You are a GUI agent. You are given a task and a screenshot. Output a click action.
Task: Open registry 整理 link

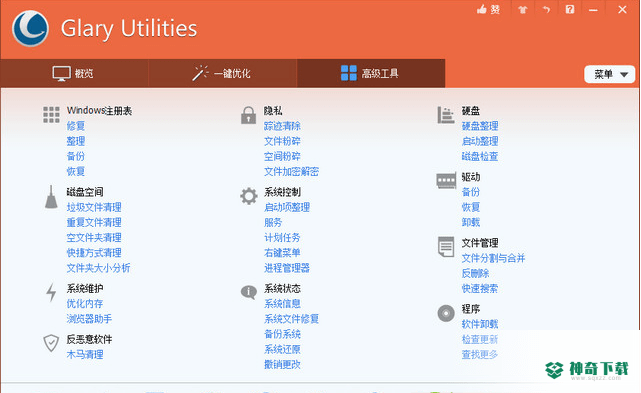click(76, 141)
